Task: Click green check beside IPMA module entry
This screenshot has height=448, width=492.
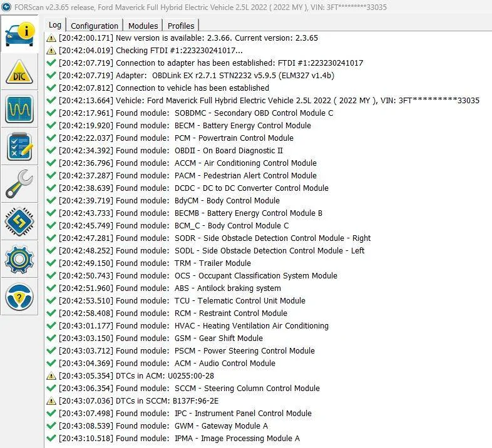Action: click(x=51, y=438)
